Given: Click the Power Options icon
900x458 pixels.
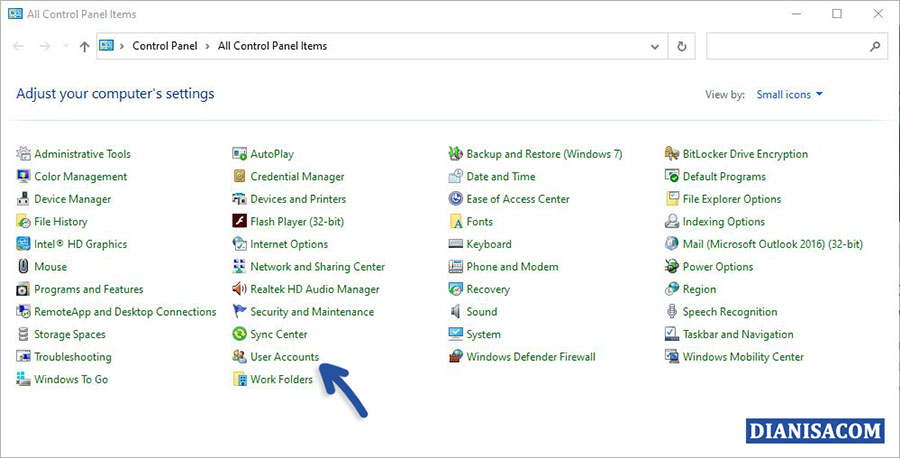Looking at the screenshot, I should [672, 266].
